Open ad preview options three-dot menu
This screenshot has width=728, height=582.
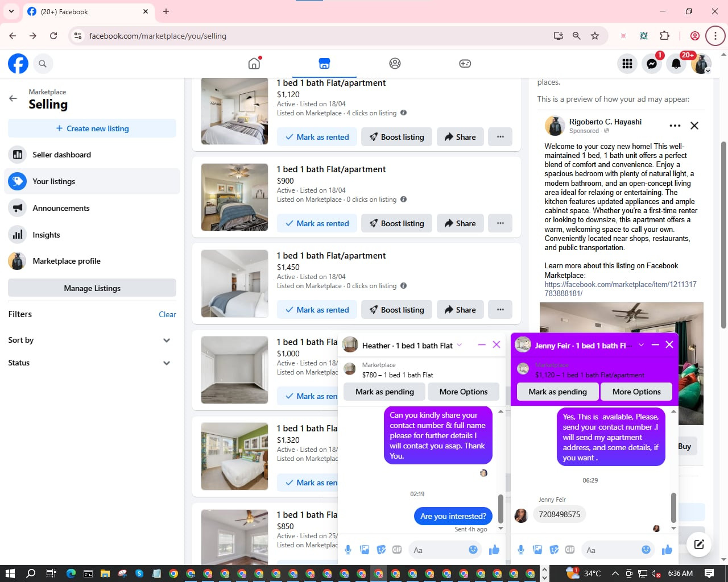pos(675,126)
